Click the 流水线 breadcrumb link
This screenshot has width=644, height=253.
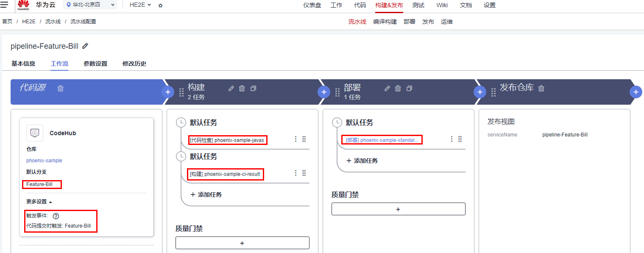pyautogui.click(x=53, y=21)
